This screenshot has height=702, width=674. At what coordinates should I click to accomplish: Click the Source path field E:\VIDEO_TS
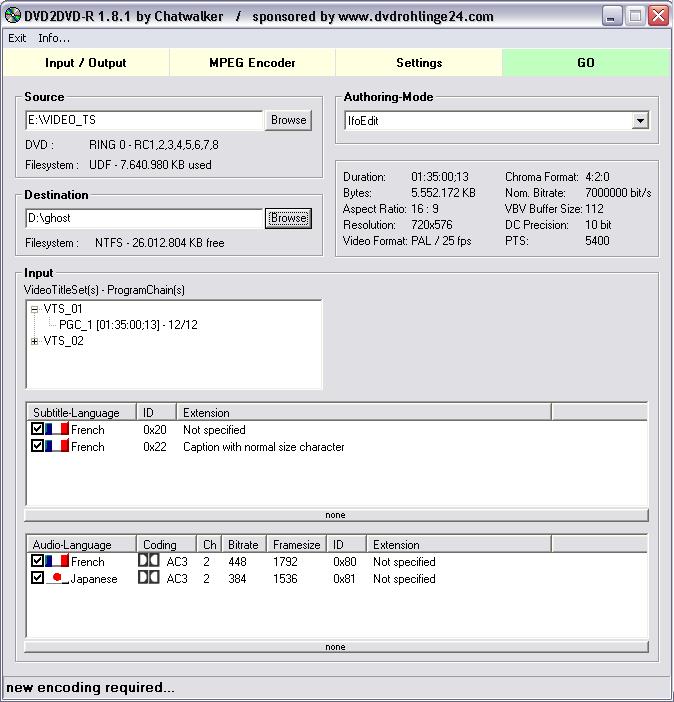pyautogui.click(x=144, y=120)
